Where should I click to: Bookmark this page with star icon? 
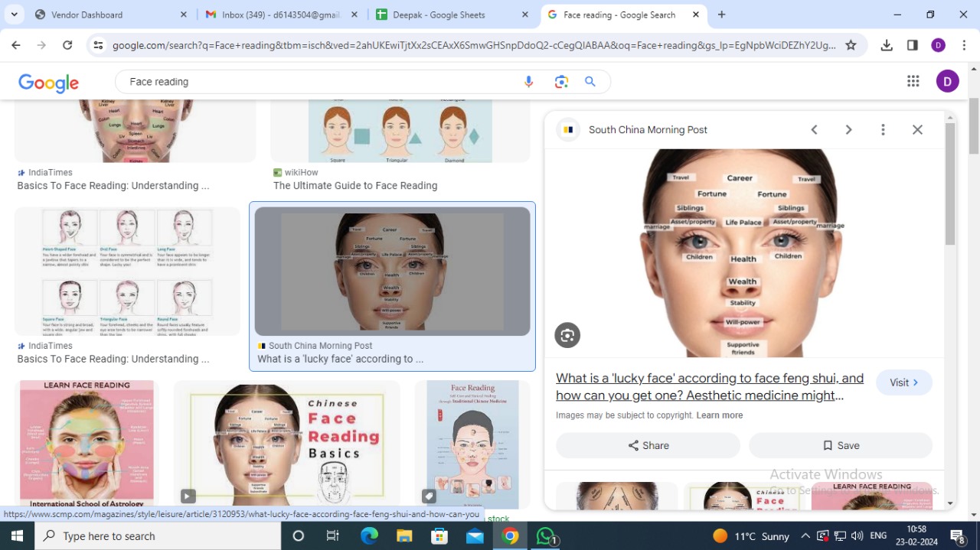click(x=851, y=45)
